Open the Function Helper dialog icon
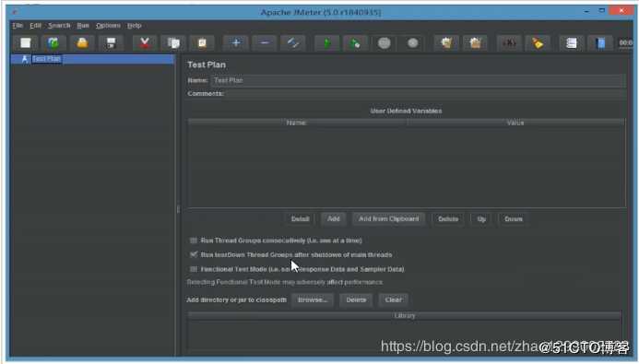 [571, 42]
